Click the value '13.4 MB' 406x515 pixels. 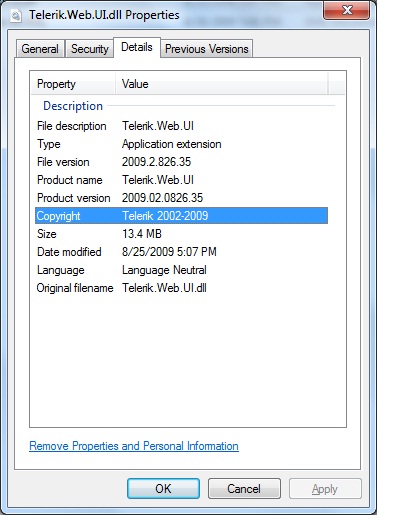142,234
